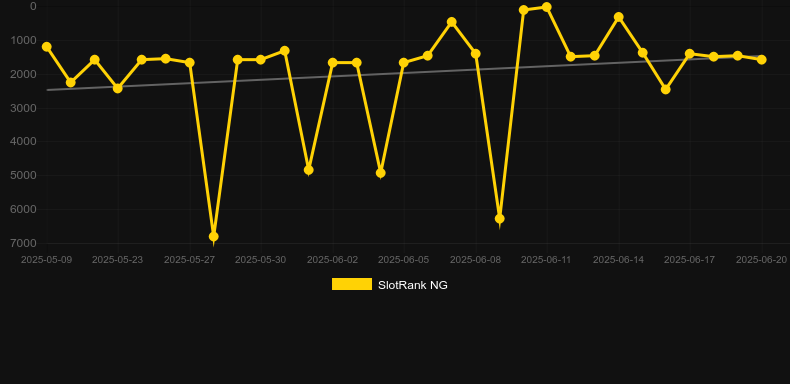790x384 pixels.
Task: Select the first data point on 2025-05-09
Action: [47, 47]
